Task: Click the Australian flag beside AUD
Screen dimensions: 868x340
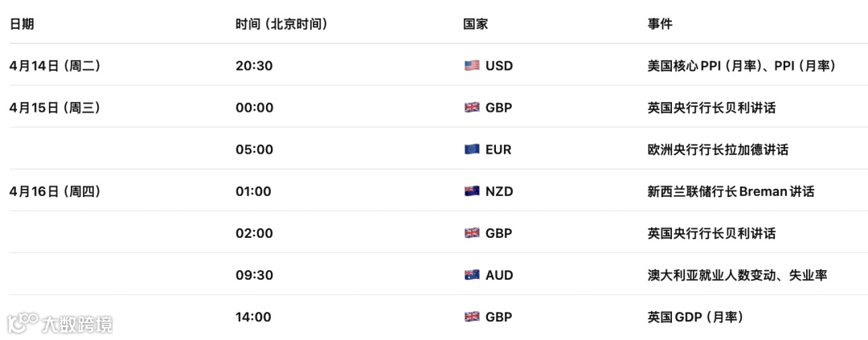Action: 472,275
